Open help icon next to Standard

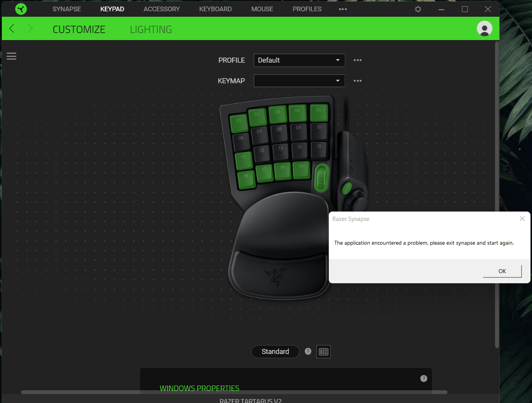tap(308, 351)
